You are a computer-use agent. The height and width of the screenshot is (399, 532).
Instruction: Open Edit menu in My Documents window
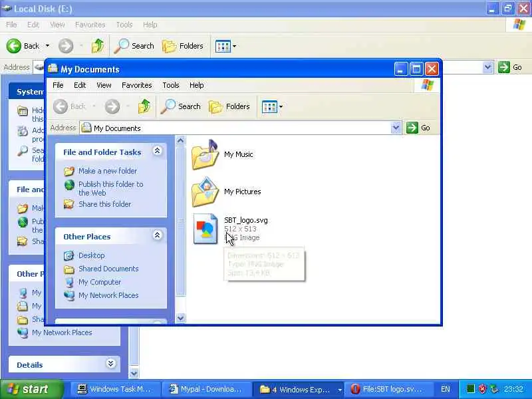(80, 85)
